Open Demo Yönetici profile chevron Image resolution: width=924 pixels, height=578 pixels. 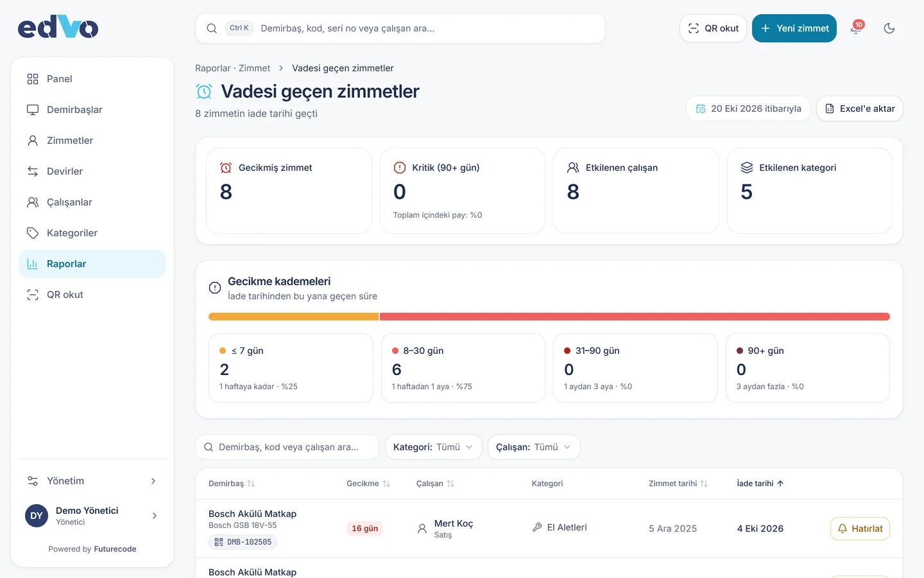point(155,516)
